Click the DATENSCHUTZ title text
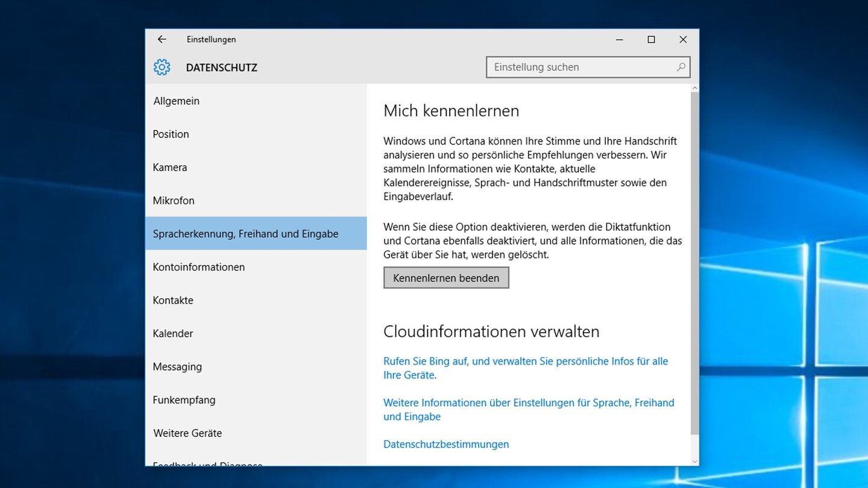 click(x=221, y=67)
